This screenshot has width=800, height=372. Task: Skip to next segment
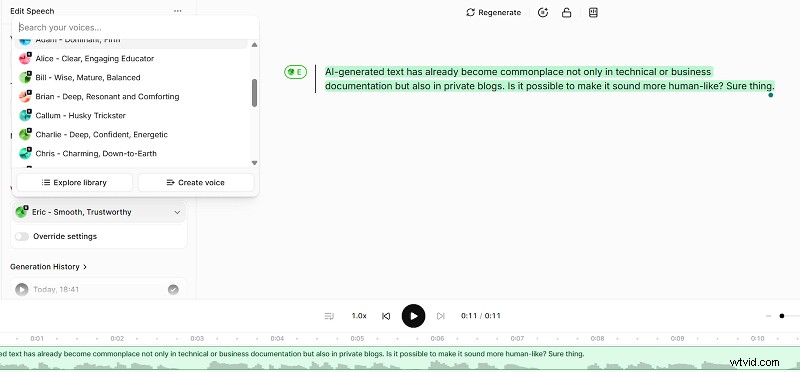click(x=441, y=316)
